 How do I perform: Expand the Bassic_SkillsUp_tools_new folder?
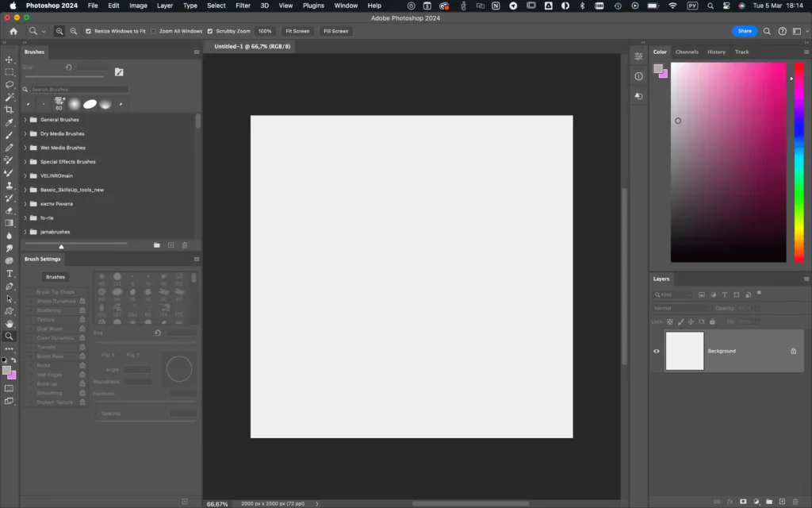click(x=25, y=190)
